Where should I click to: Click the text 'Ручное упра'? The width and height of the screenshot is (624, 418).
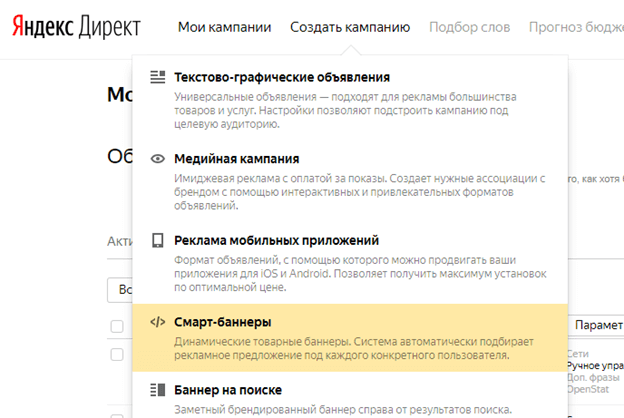pyautogui.click(x=595, y=365)
